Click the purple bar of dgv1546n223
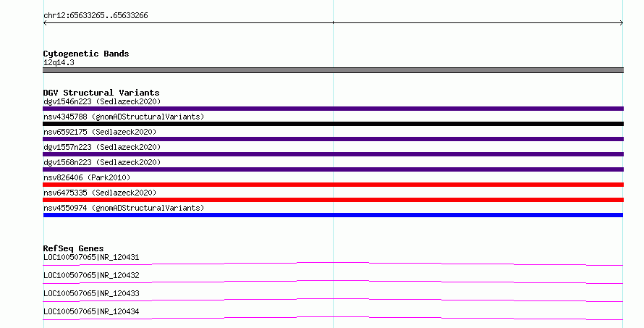This screenshot has height=328, width=644. click(333, 109)
